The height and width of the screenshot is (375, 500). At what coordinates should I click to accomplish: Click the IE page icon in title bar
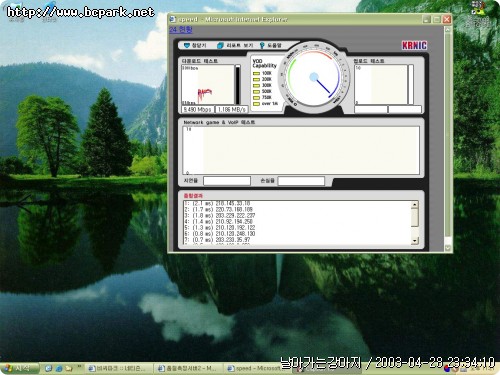173,19
